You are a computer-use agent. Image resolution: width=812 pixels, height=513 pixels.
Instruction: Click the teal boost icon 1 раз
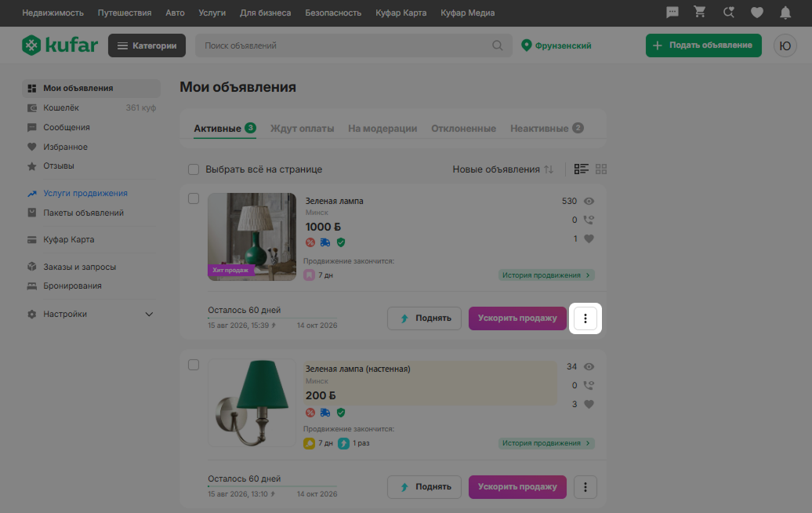point(343,443)
